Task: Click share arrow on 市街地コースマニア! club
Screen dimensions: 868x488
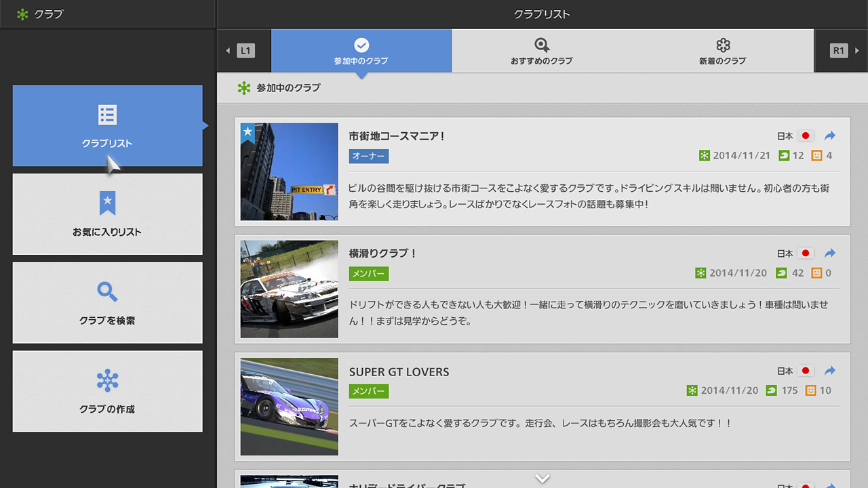Action: pyautogui.click(x=830, y=136)
